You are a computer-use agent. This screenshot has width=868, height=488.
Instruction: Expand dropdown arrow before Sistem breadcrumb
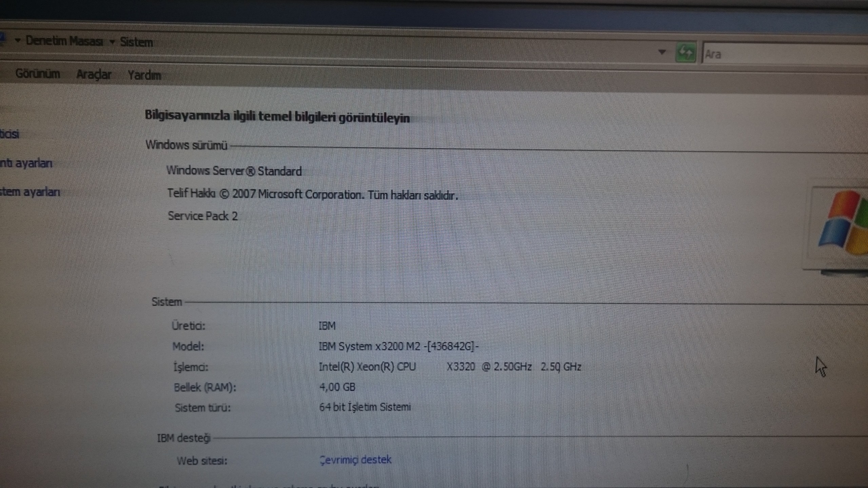[113, 42]
